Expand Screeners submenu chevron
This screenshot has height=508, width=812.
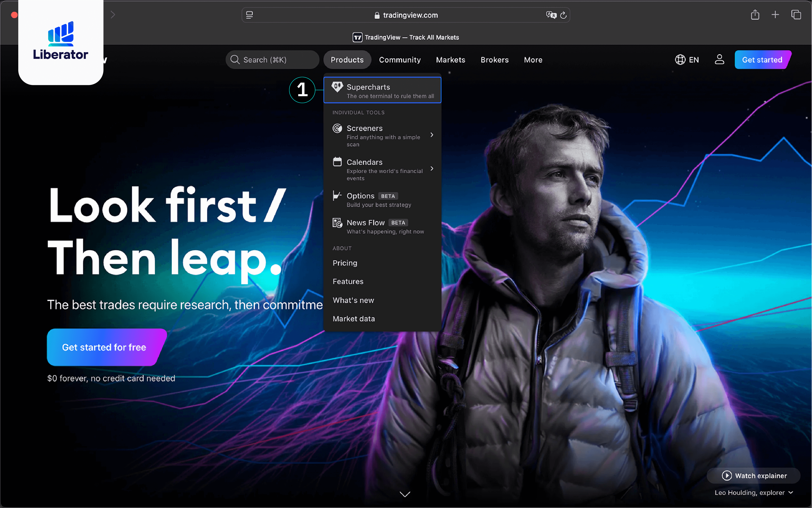click(x=432, y=135)
